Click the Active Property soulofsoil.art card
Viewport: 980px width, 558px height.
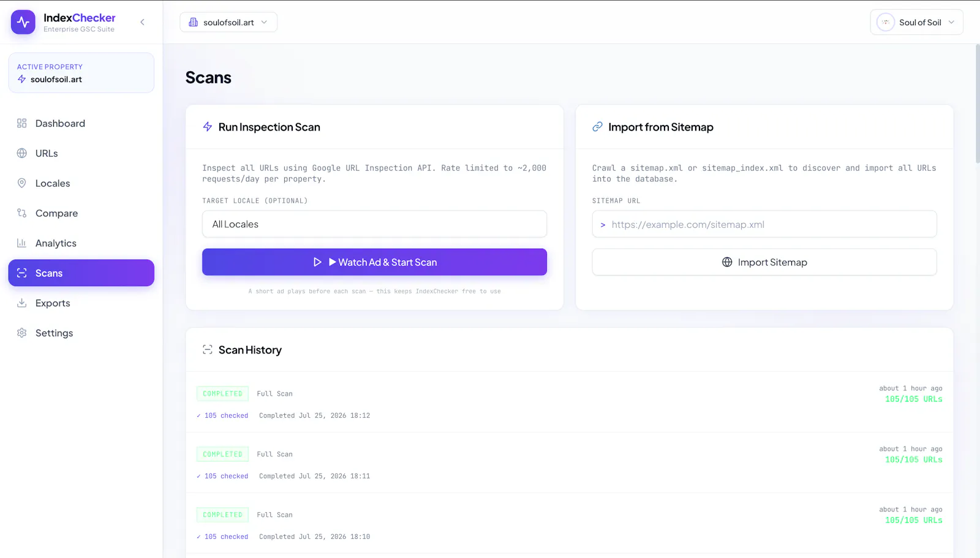click(81, 73)
